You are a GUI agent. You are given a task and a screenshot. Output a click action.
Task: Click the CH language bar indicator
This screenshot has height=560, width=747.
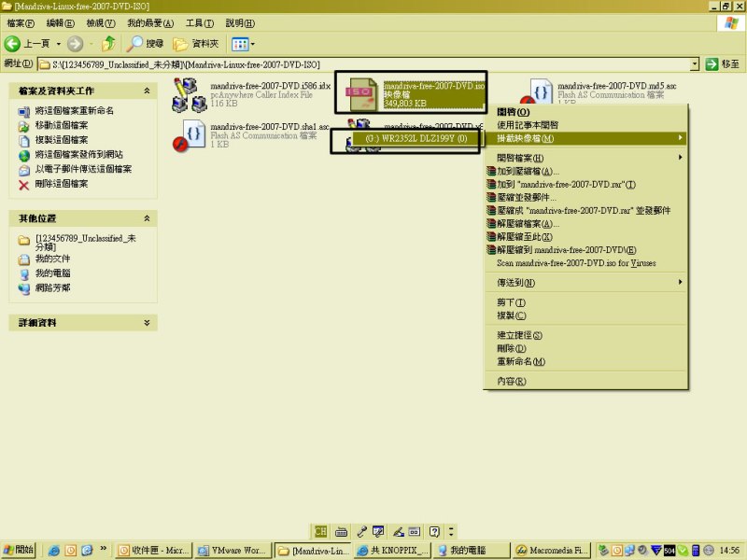coord(320,531)
